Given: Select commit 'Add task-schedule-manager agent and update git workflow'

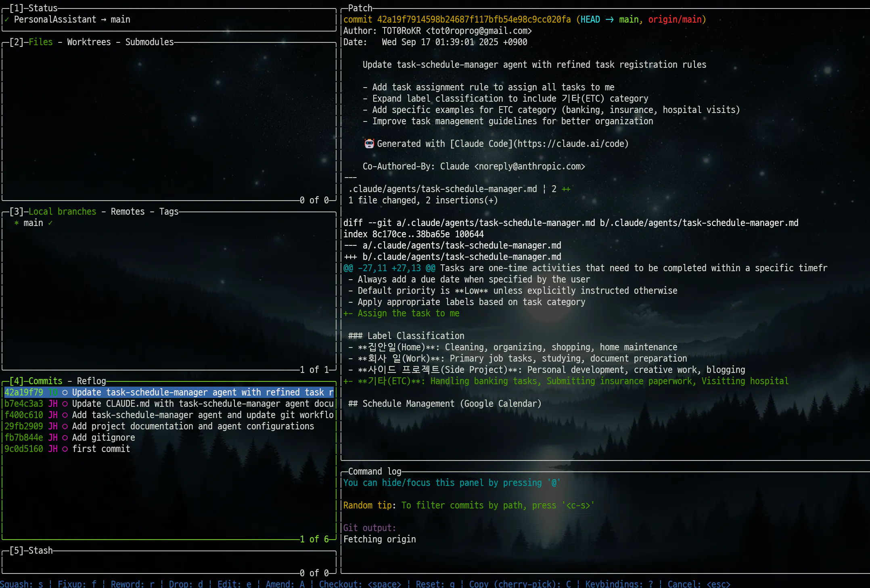Looking at the screenshot, I should (x=169, y=415).
